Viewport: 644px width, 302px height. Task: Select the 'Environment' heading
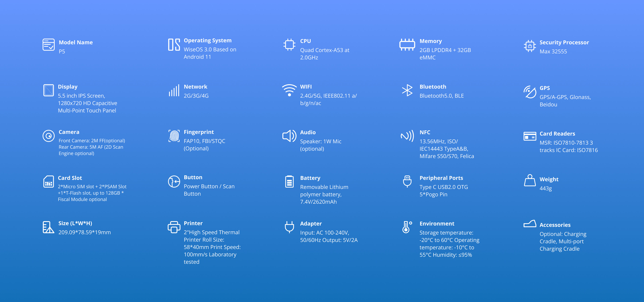(x=437, y=223)
